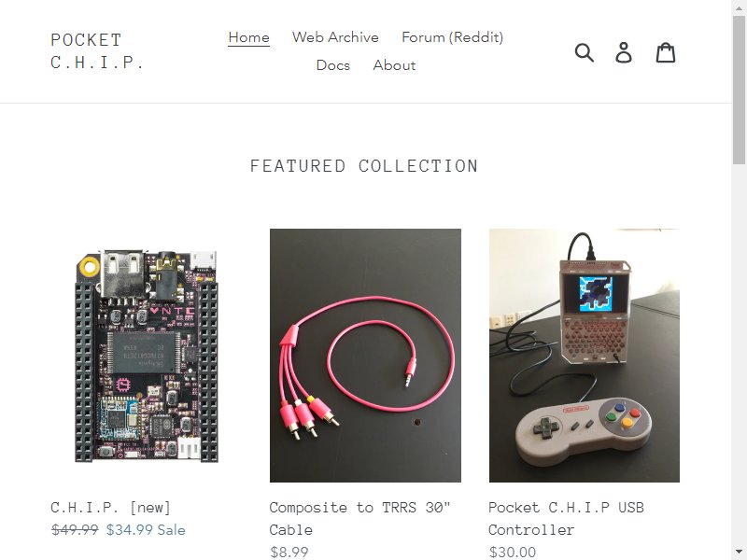
Task: Open the Home menu item
Action: [x=248, y=37]
